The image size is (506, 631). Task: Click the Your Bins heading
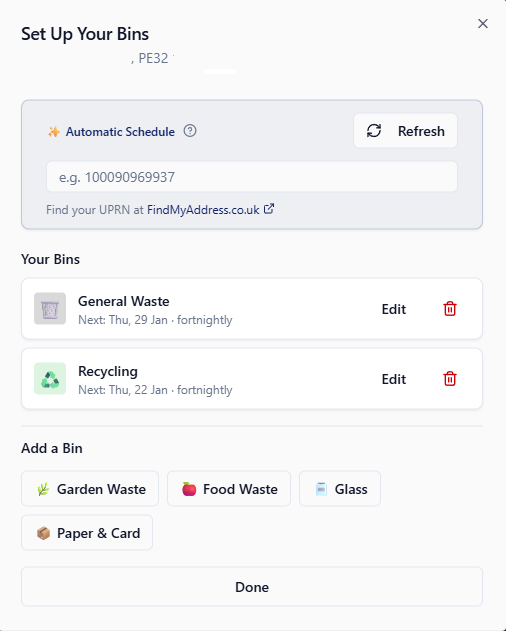[x=50, y=259]
